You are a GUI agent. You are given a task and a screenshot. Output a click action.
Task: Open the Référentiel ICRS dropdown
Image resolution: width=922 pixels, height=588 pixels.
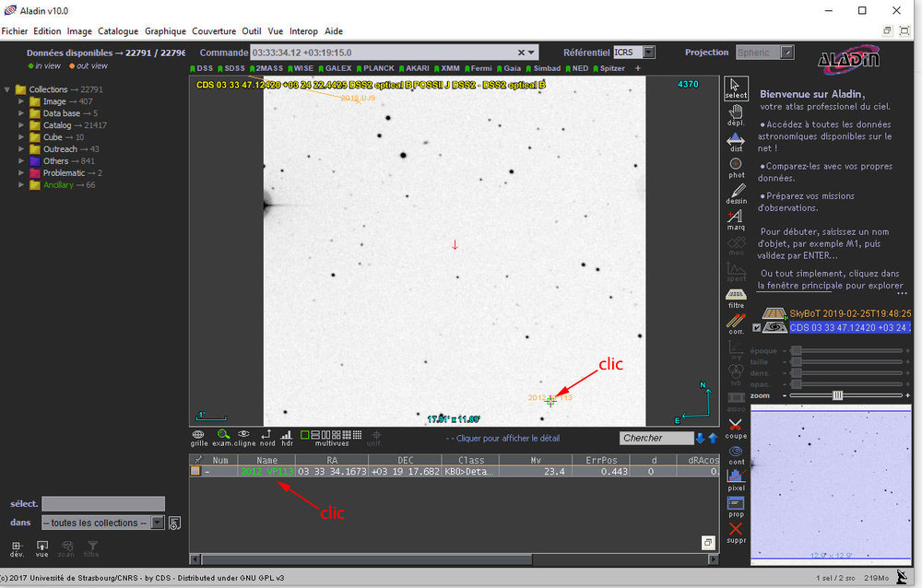pos(648,53)
